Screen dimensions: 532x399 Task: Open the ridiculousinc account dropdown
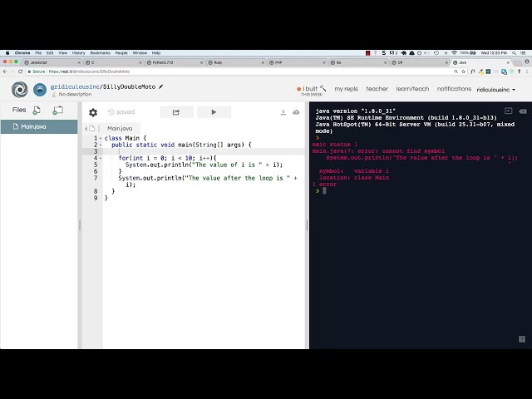coord(495,90)
